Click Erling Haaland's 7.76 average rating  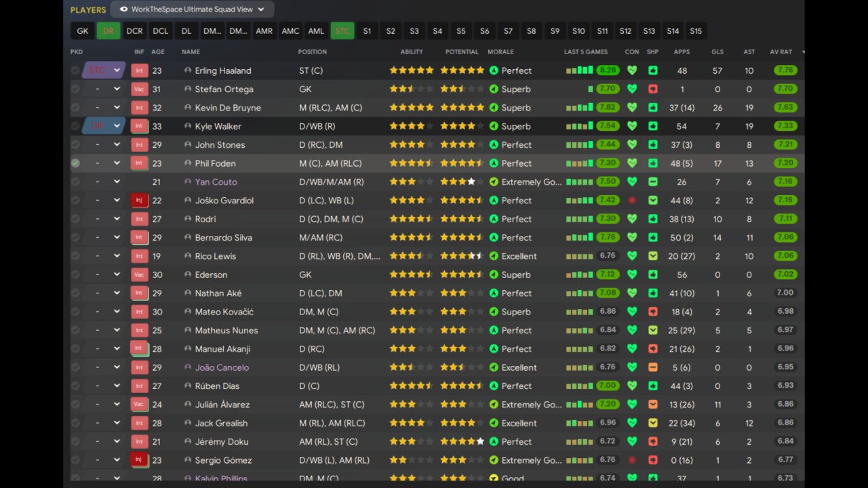click(785, 70)
